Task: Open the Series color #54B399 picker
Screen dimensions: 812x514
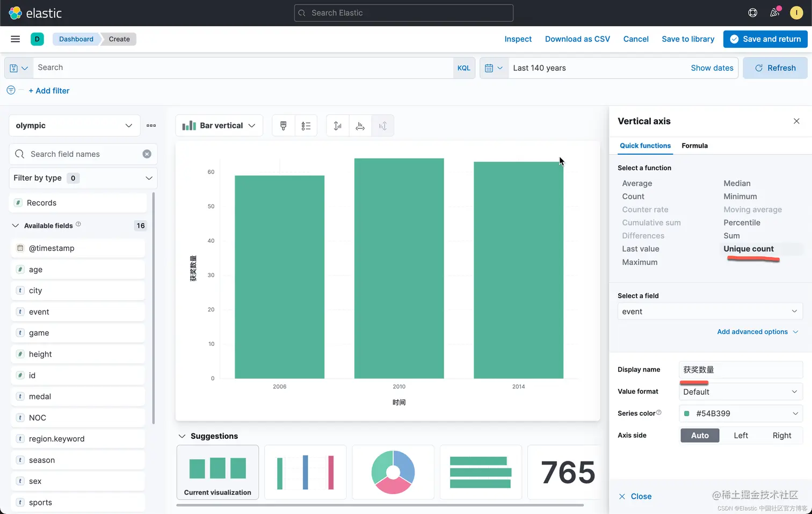Action: pos(741,414)
